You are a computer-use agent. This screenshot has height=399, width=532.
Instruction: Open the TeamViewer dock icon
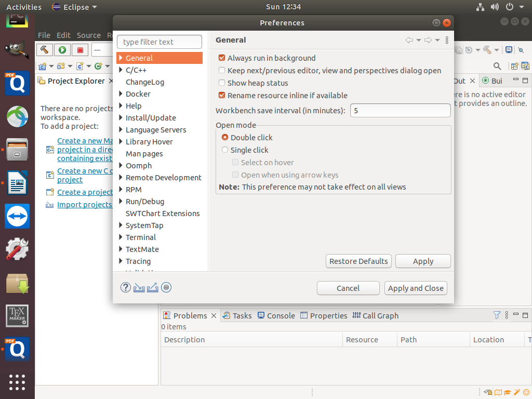(17, 216)
